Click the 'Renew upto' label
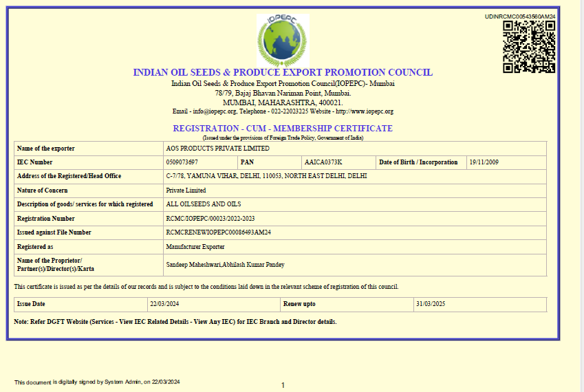This screenshot has width=584, height=392. pos(299,304)
